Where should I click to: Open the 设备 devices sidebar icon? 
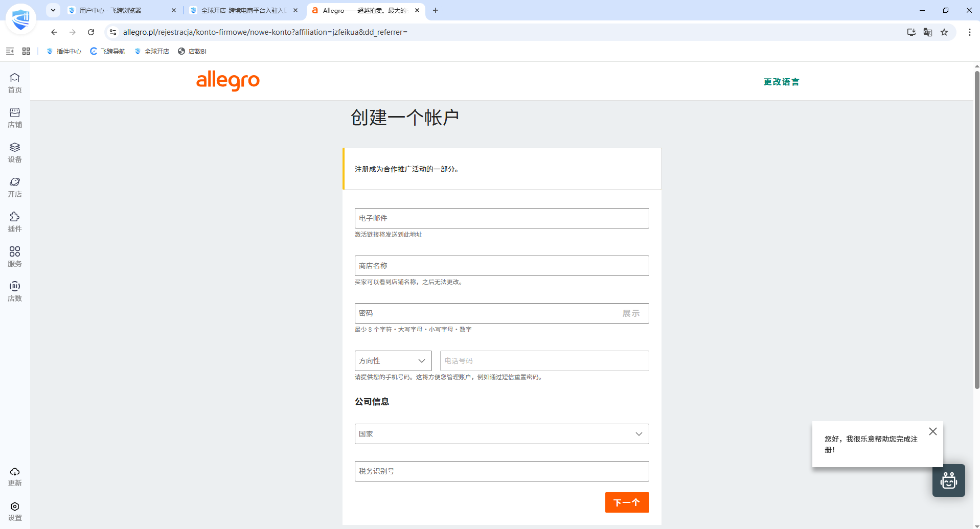point(15,152)
